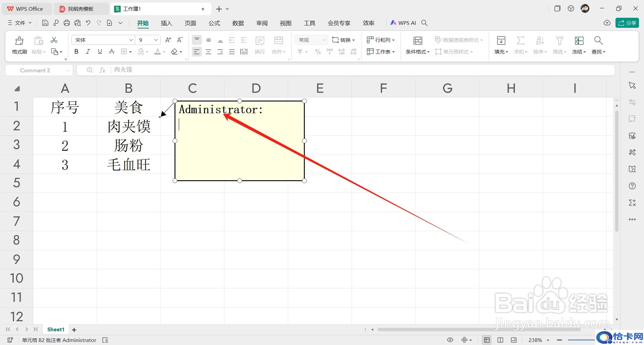The image size is (644, 345).
Task: Click the zoom slider in status bar
Action: pyautogui.click(x=582, y=340)
